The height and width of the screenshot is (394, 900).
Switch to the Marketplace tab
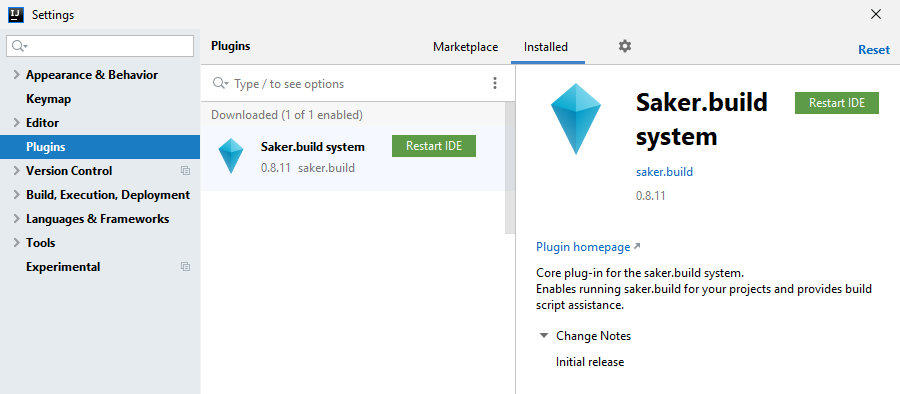coord(465,47)
